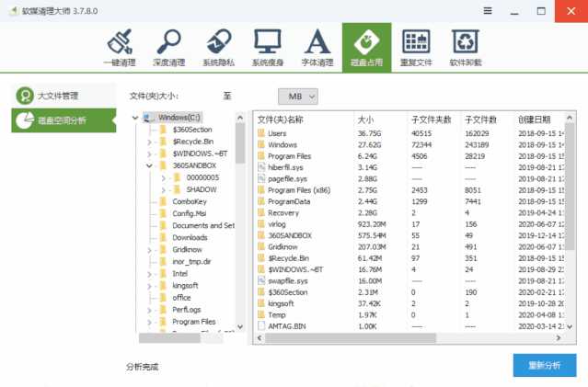
Task: Select Program Files (x86) row
Action: 409,190
